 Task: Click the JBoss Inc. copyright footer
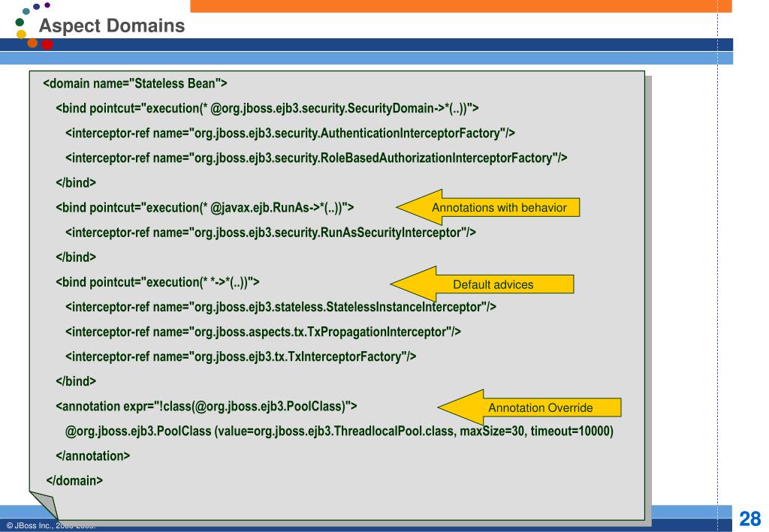pyautogui.click(x=51, y=526)
